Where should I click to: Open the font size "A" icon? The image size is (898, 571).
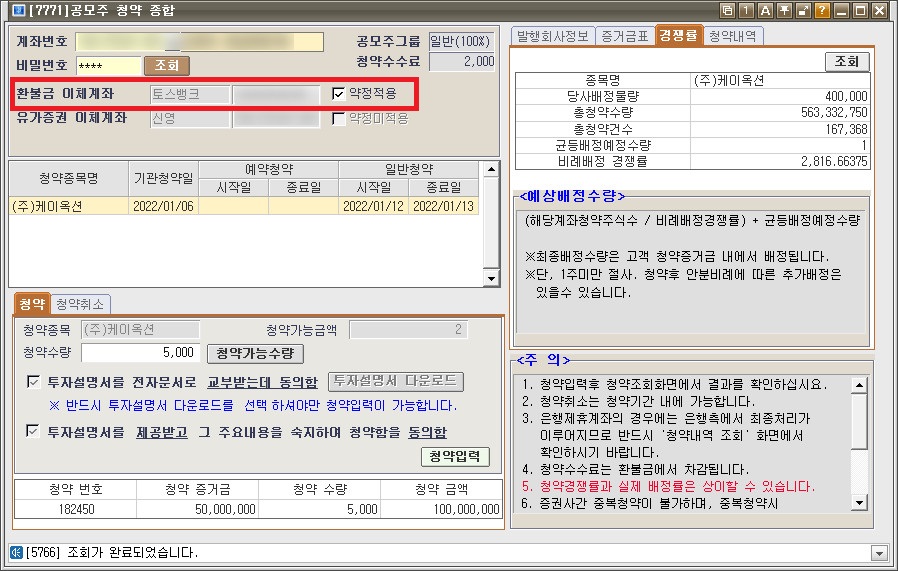click(765, 10)
